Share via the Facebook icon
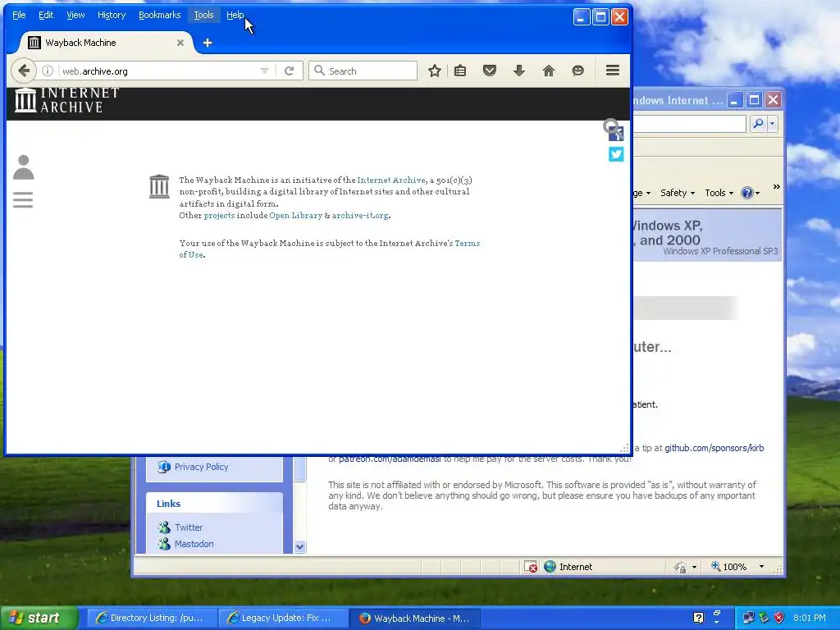Viewport: 840px width, 630px height. (617, 135)
